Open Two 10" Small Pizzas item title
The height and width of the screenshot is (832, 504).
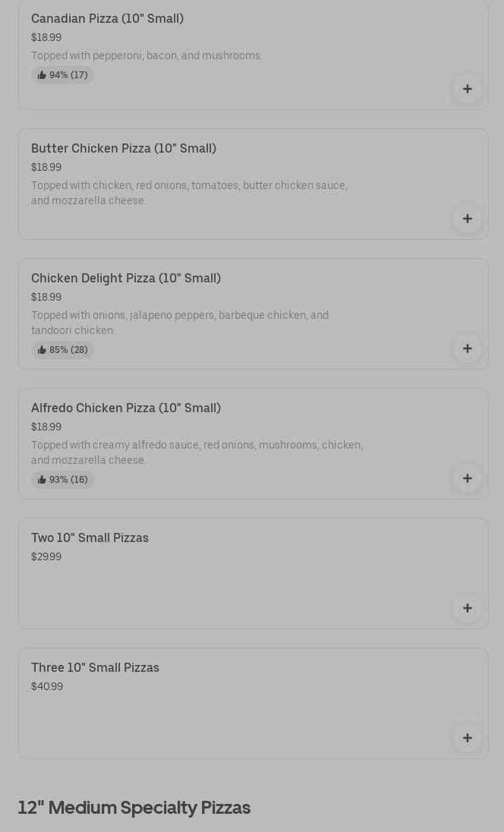[90, 537]
